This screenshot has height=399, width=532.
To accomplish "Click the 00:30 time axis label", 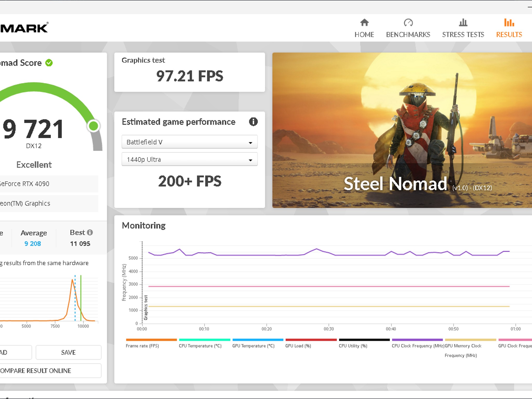I will point(329,329).
